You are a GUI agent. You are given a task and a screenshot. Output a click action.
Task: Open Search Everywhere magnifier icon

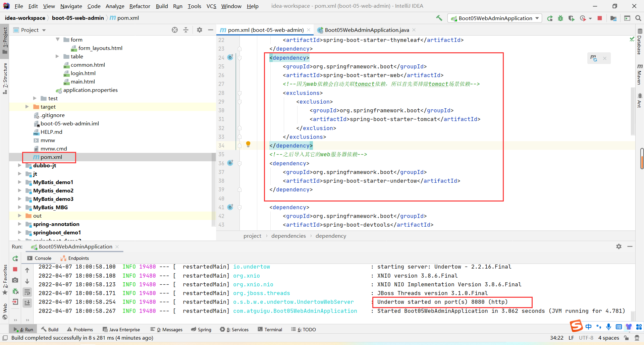pos(638,18)
